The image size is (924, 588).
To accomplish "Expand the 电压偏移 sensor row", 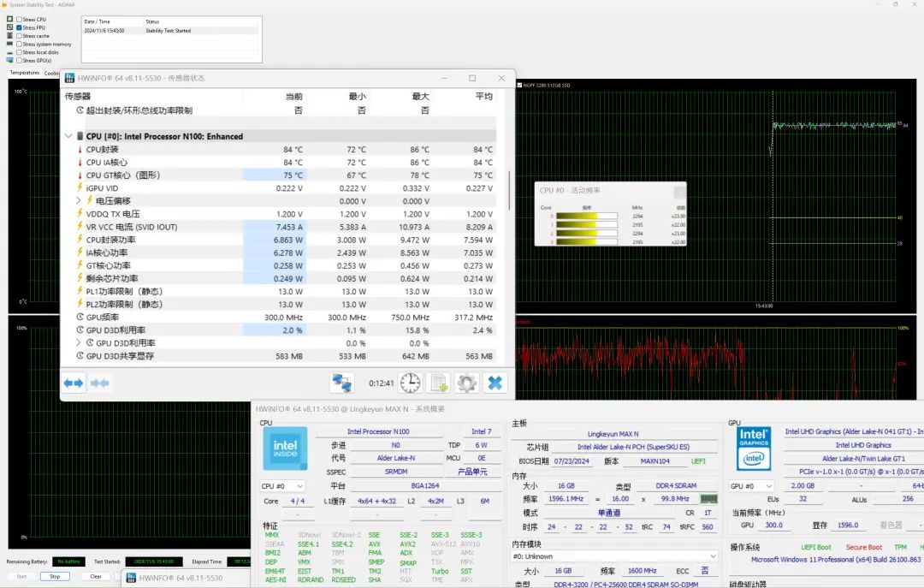I will point(79,201).
